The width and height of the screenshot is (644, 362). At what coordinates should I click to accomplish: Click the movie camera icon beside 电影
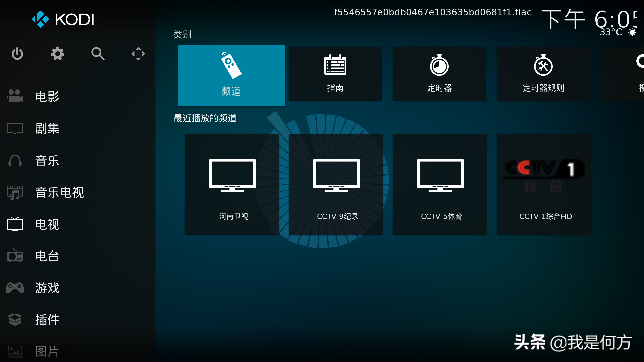15,96
